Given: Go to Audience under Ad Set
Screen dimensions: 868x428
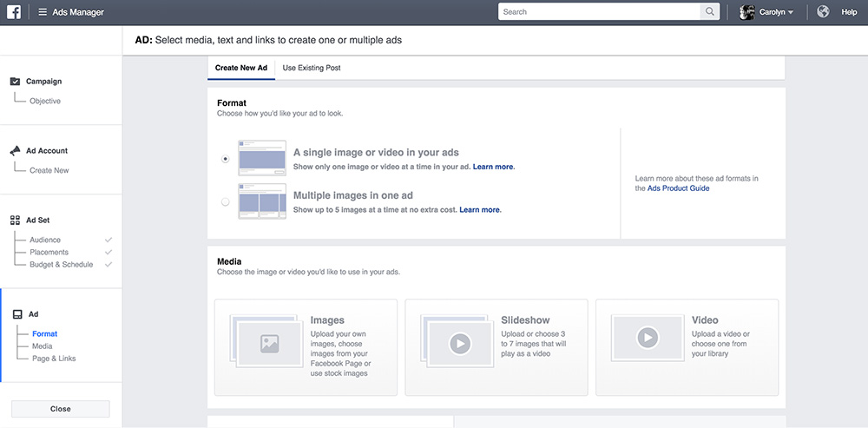Looking at the screenshot, I should [x=45, y=240].
